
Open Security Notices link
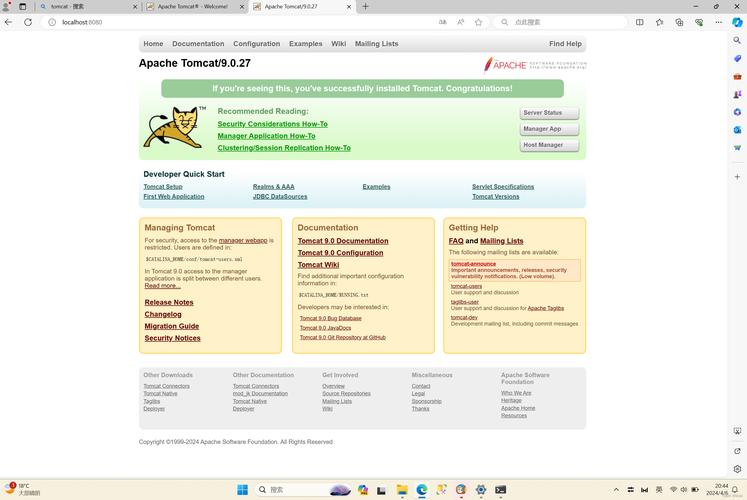172,338
